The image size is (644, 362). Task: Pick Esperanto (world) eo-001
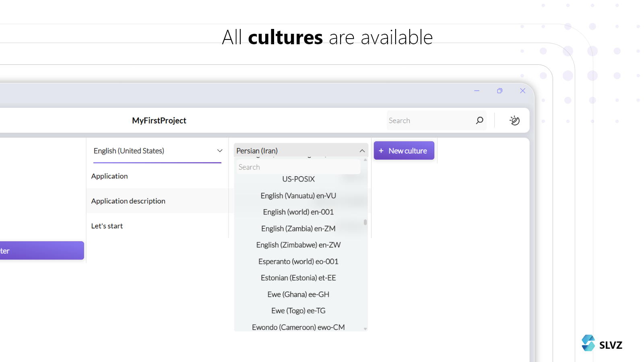click(x=298, y=261)
